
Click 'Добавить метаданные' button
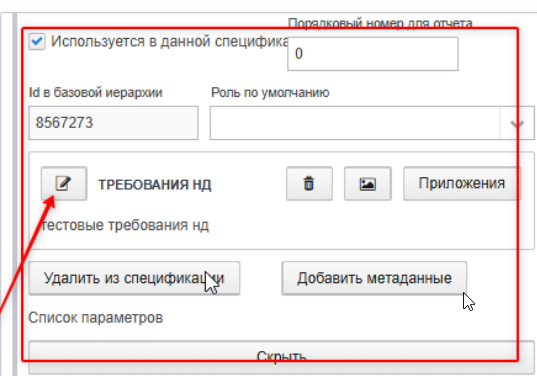[x=374, y=278]
